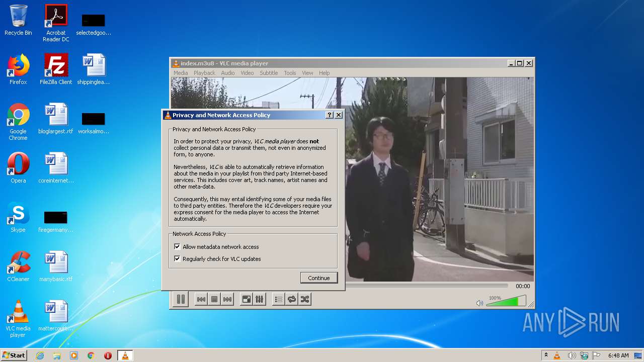
Task: Select the Opera desktop icon
Action: [18, 168]
